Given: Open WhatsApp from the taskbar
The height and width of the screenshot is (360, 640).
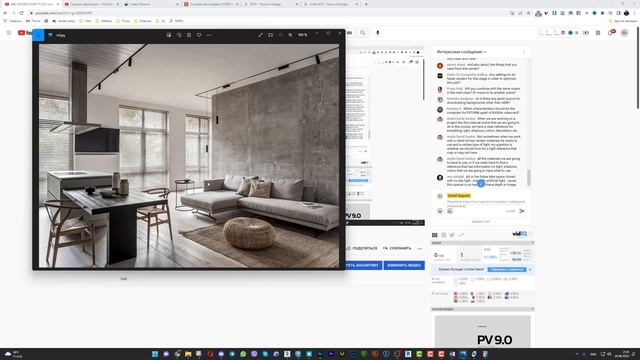Looking at the screenshot, I should [243, 354].
